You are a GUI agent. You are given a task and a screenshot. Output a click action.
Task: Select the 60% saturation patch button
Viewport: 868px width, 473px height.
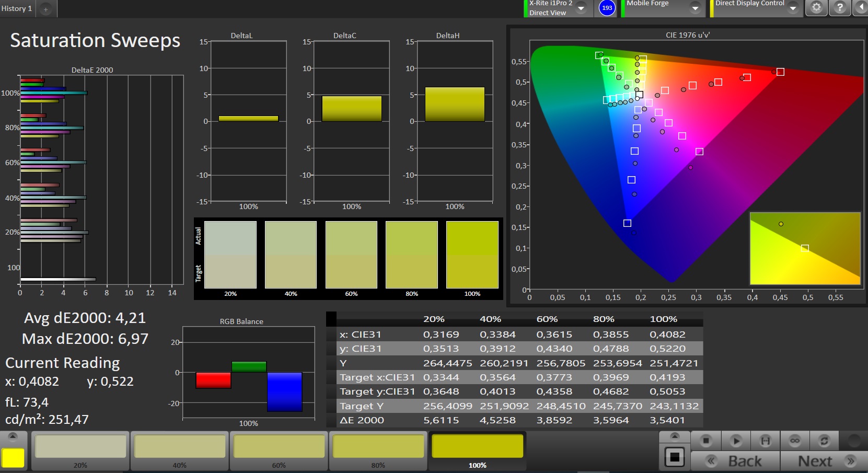[x=279, y=451]
